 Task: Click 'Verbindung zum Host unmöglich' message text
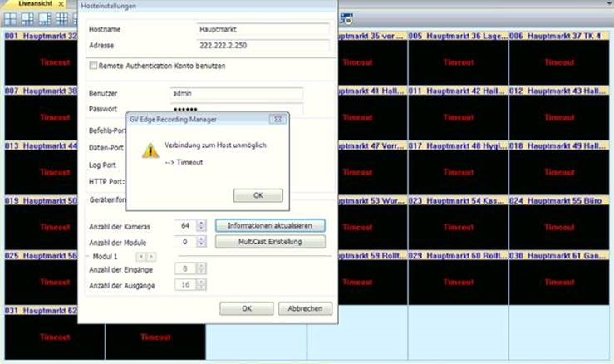(x=215, y=145)
